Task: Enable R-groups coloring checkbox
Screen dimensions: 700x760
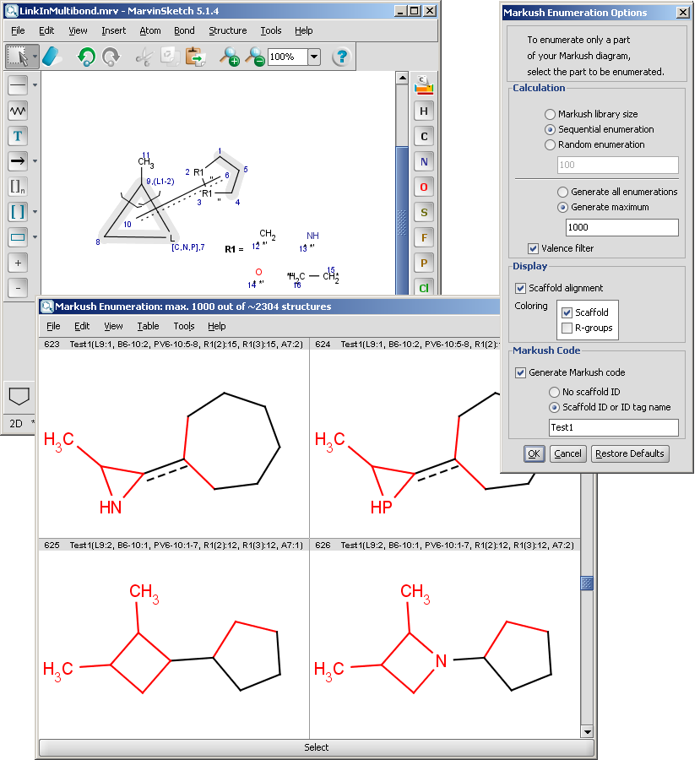Action: click(x=567, y=328)
